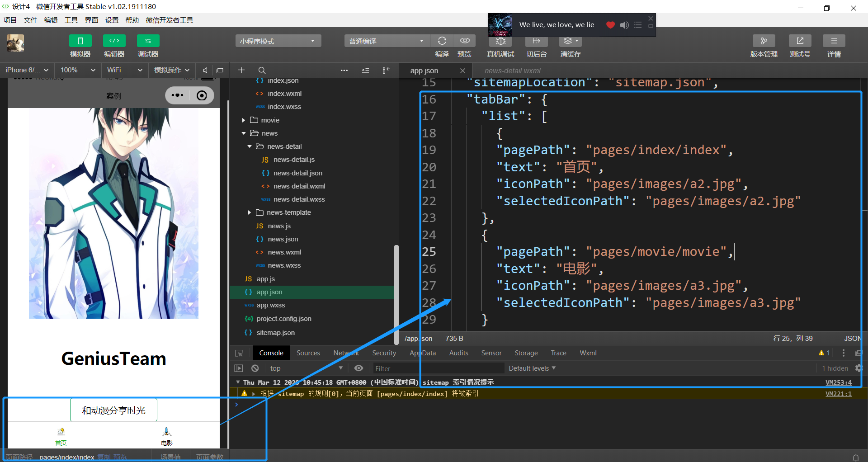Close the app.json editor tab
The image size is (868, 462).
click(x=462, y=71)
